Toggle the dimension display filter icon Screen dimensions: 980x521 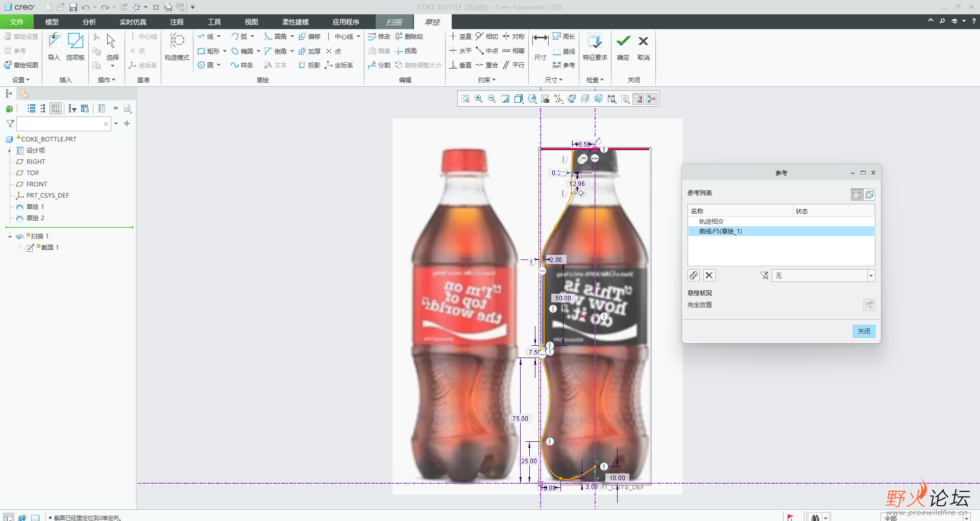click(611, 99)
